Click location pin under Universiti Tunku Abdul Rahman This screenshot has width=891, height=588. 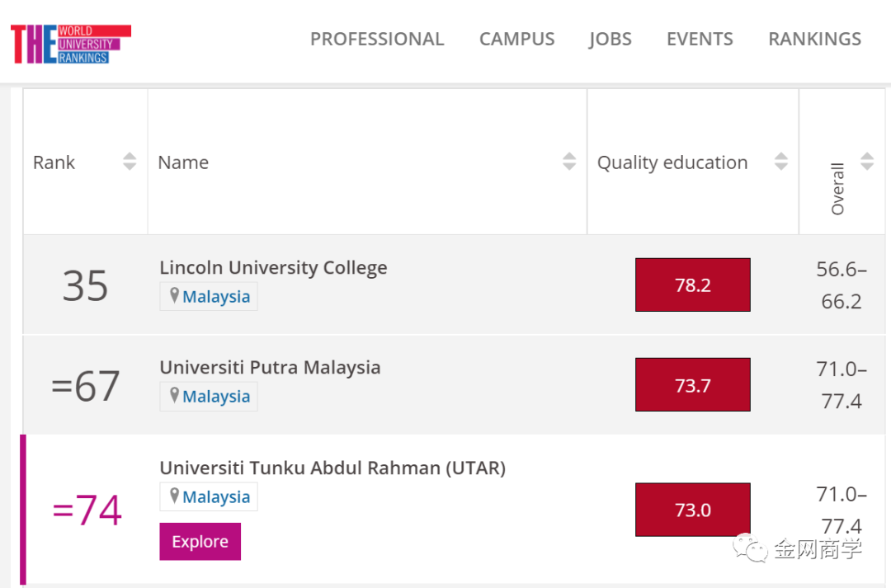[x=174, y=496]
